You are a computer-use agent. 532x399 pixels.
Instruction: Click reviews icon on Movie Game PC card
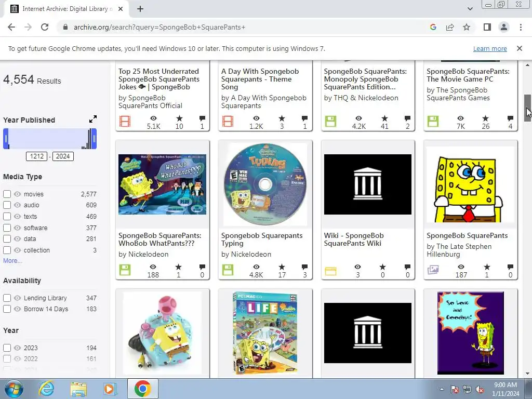510,118
